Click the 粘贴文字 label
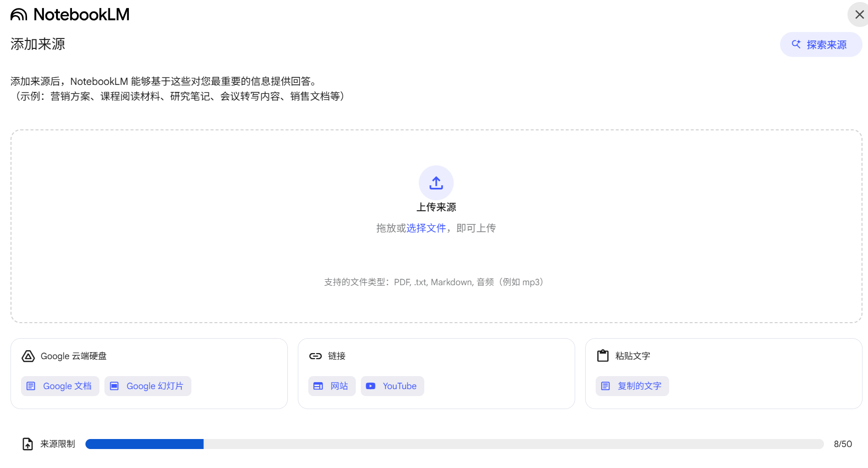 coord(633,356)
